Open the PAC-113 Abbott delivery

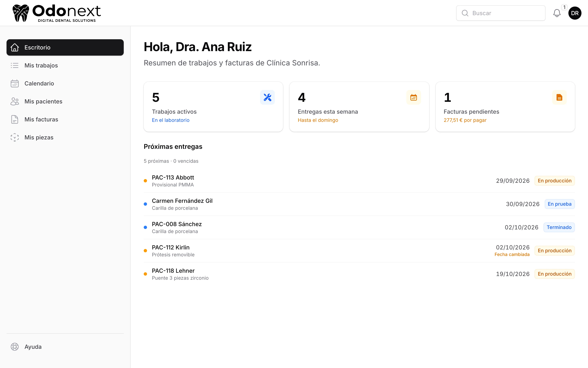pyautogui.click(x=359, y=181)
